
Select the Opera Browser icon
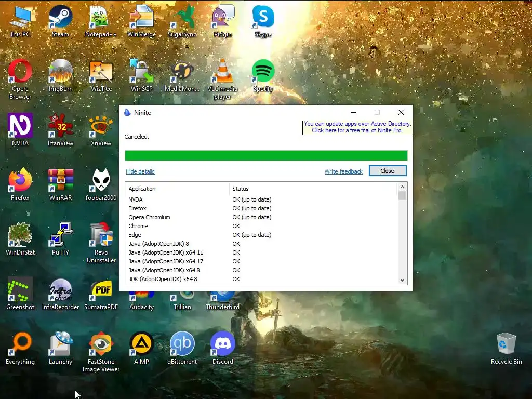click(x=20, y=79)
